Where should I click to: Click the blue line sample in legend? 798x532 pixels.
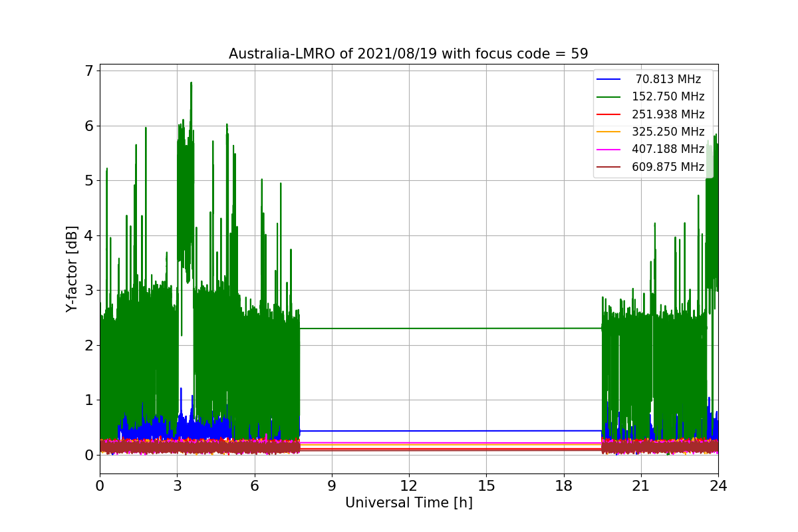(x=609, y=79)
